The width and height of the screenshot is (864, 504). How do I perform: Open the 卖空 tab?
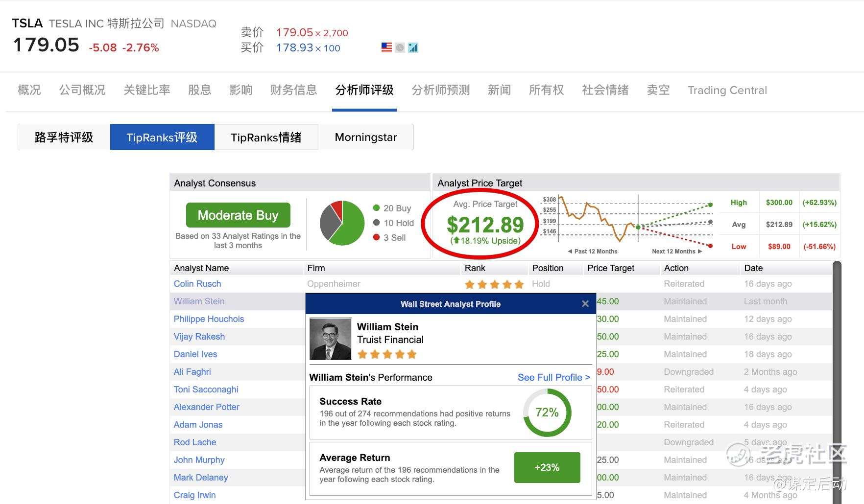click(x=658, y=90)
